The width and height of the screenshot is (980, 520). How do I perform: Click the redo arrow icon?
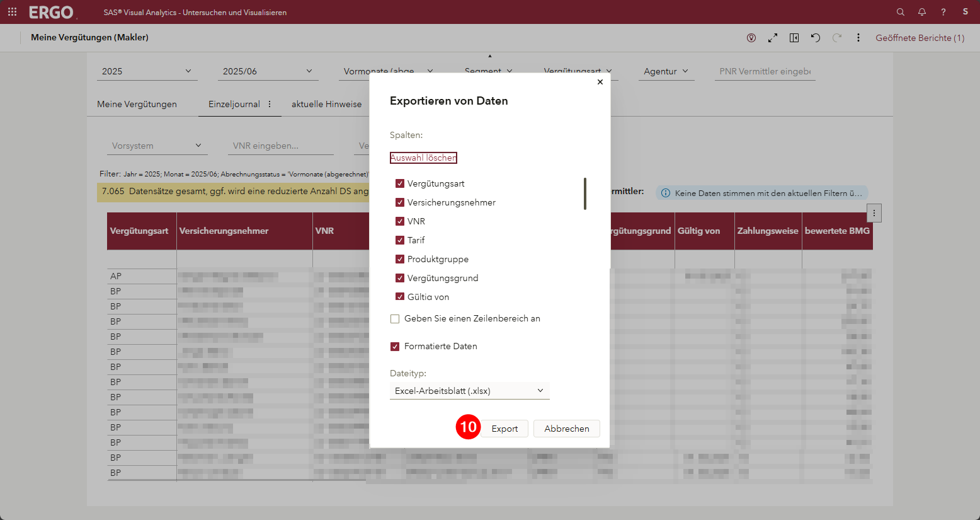[x=837, y=38]
